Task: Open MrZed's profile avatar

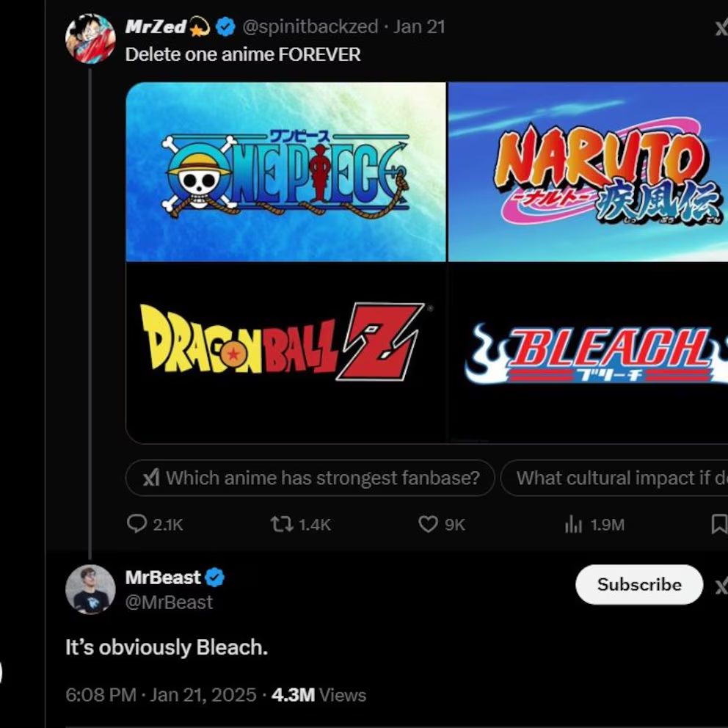Action: [90, 38]
